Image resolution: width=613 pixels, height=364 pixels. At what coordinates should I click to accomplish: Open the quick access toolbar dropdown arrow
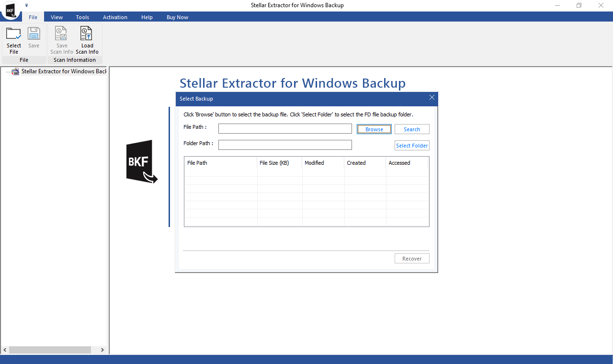click(x=27, y=5)
